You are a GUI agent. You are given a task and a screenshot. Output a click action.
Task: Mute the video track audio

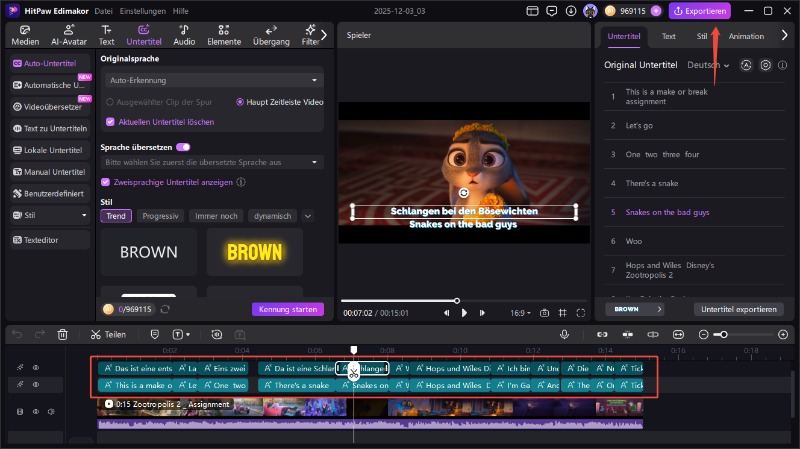[x=51, y=411]
